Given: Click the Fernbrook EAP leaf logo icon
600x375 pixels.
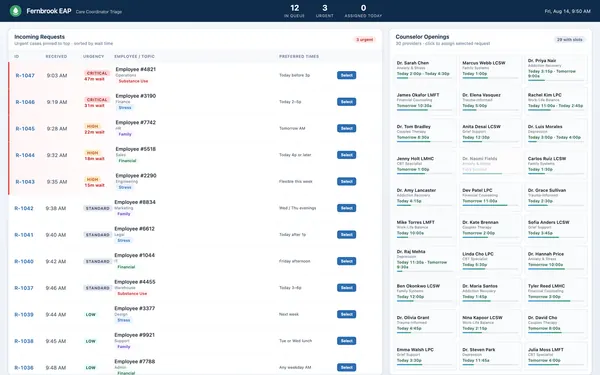Looking at the screenshot, I should (x=15, y=11).
